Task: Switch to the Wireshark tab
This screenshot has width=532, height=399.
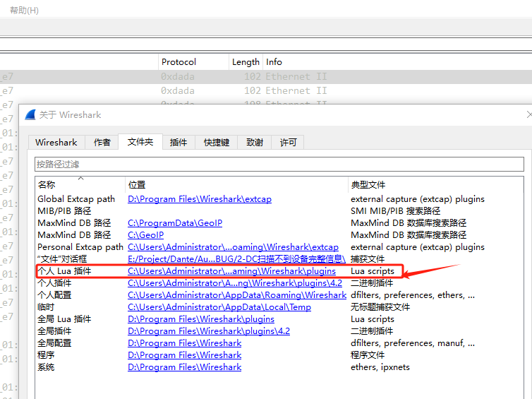Action: coord(56,142)
